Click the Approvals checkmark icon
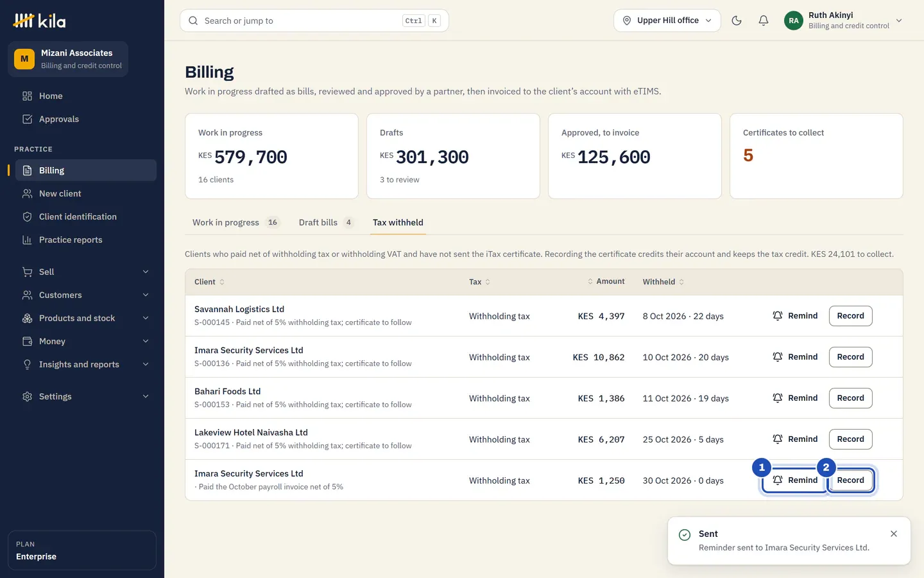This screenshot has width=924, height=578. point(27,119)
